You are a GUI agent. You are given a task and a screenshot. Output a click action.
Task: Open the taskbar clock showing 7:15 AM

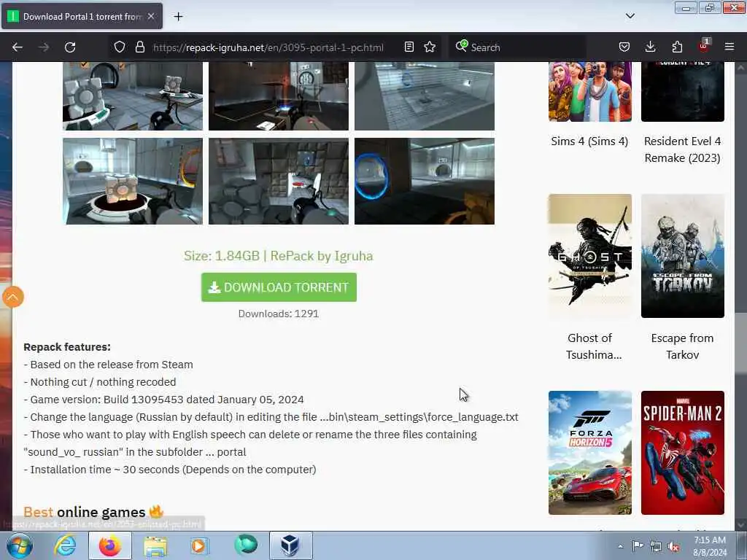point(710,546)
